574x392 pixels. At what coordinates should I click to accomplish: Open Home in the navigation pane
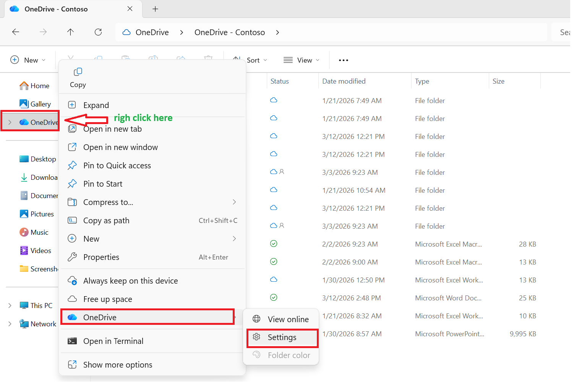pyautogui.click(x=34, y=86)
